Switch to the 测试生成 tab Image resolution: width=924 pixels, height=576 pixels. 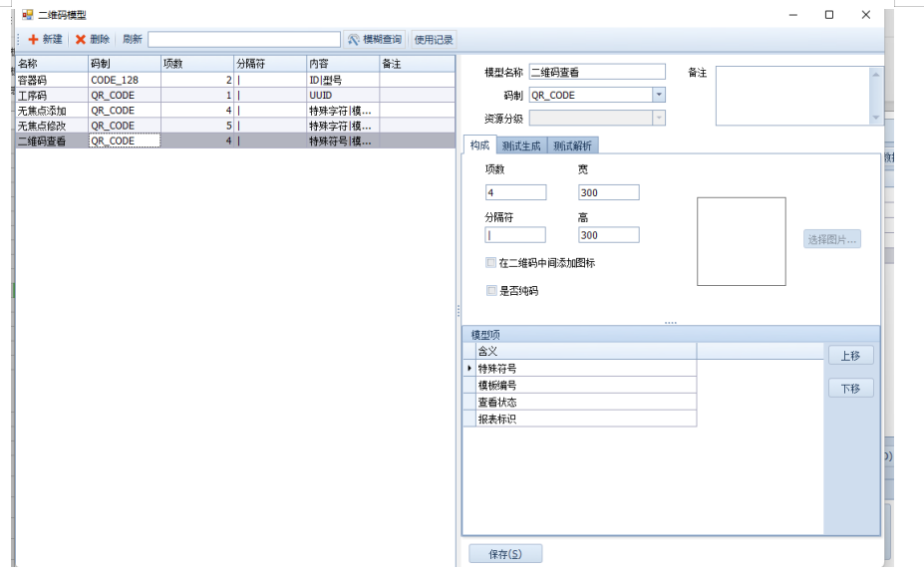[521, 145]
